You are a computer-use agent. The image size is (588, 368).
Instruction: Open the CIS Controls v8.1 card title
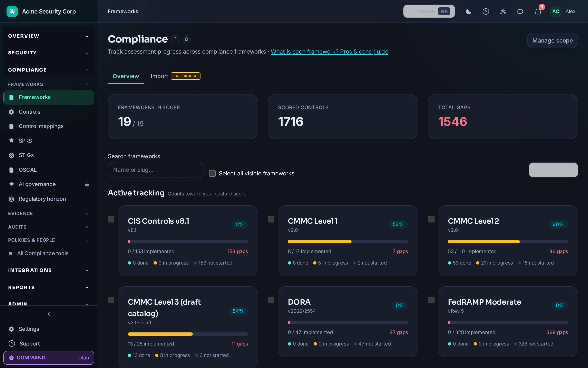pos(158,221)
